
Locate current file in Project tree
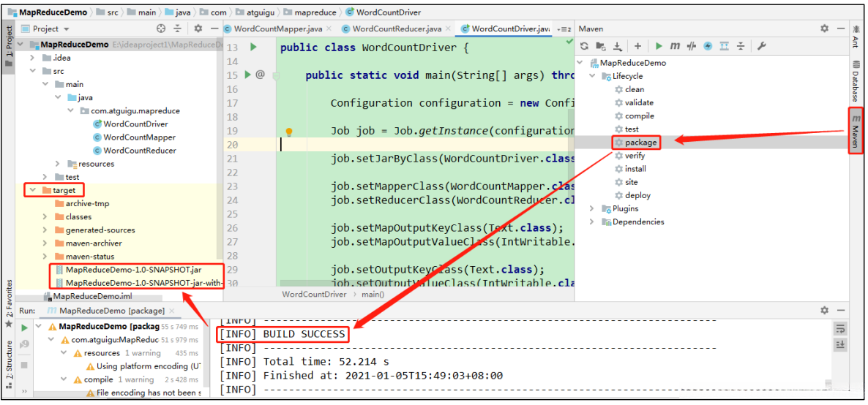[x=161, y=29]
